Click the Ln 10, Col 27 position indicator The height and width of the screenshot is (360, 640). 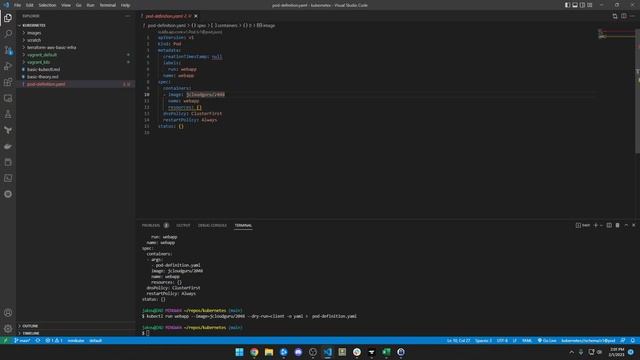458,340
